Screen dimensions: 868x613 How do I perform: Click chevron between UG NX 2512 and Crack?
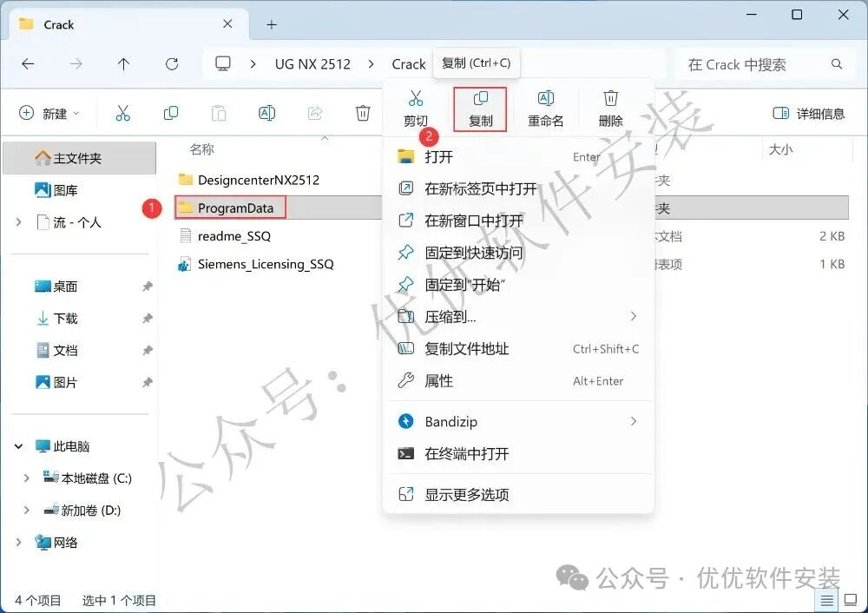tap(371, 64)
